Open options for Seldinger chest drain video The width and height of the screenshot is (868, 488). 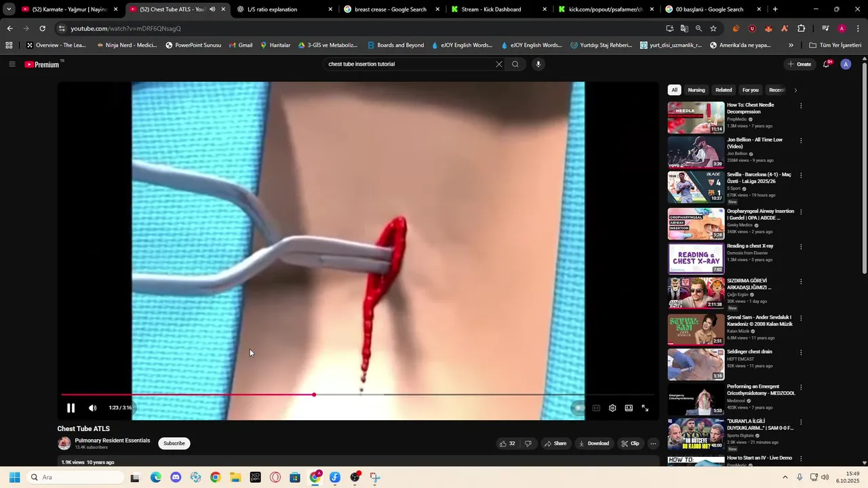(x=801, y=352)
